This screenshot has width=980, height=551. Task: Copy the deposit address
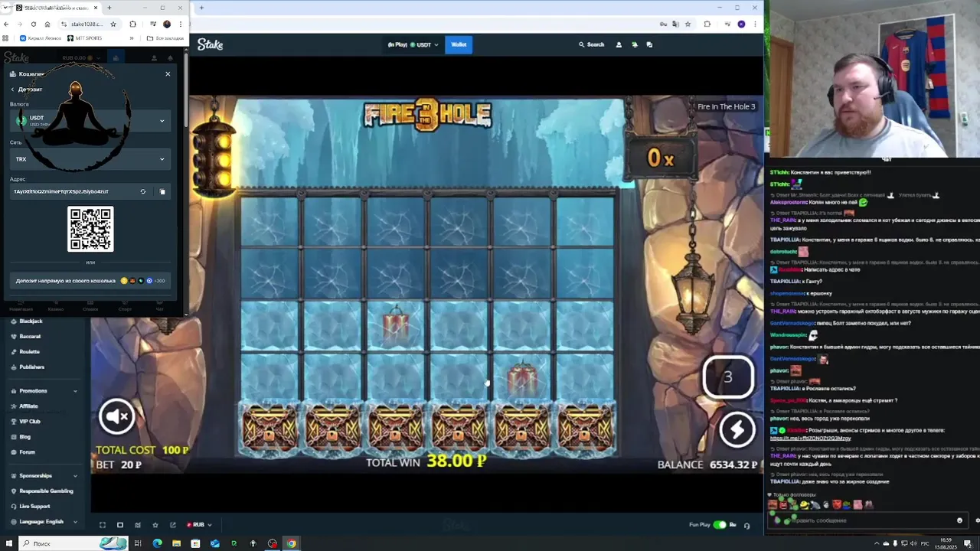click(x=162, y=191)
